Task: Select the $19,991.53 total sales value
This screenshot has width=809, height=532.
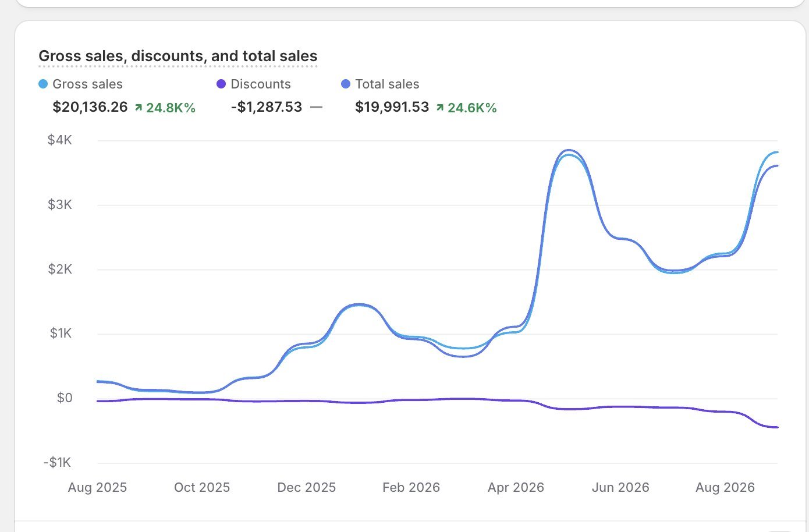Action: coord(392,107)
